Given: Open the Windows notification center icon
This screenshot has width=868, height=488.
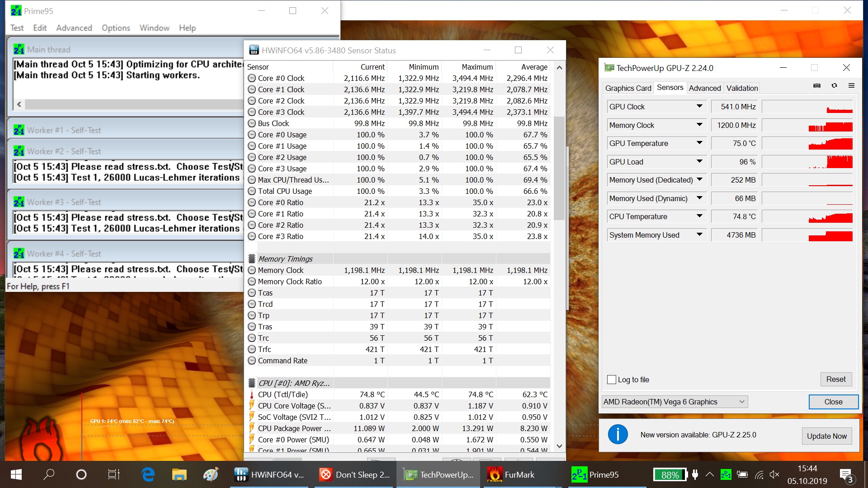Looking at the screenshot, I should [845, 474].
